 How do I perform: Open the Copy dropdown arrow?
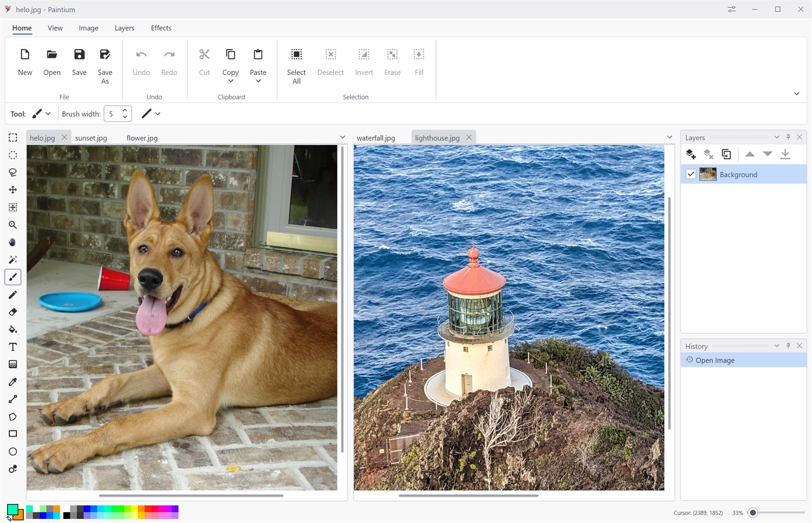point(230,81)
